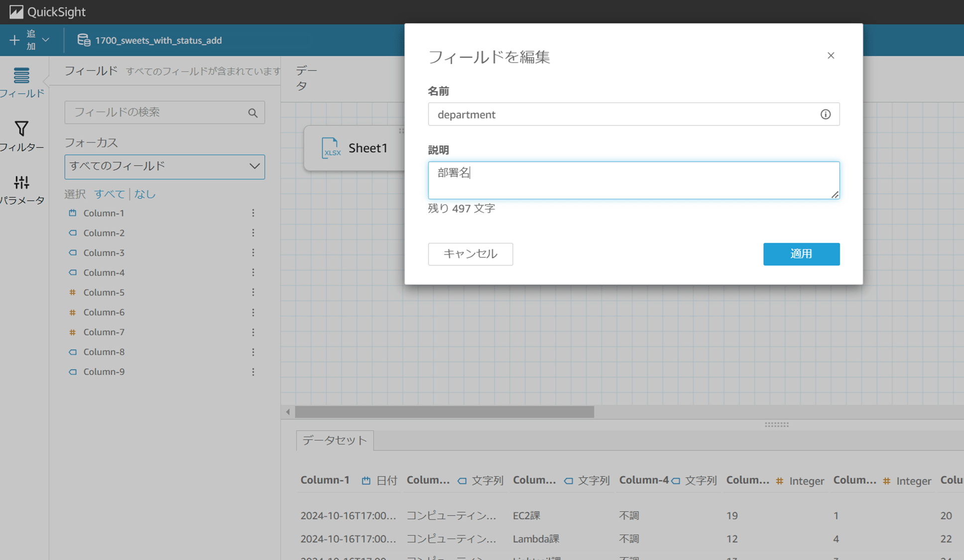
Task: Click the scrollbar left arrow
Action: 288,412
